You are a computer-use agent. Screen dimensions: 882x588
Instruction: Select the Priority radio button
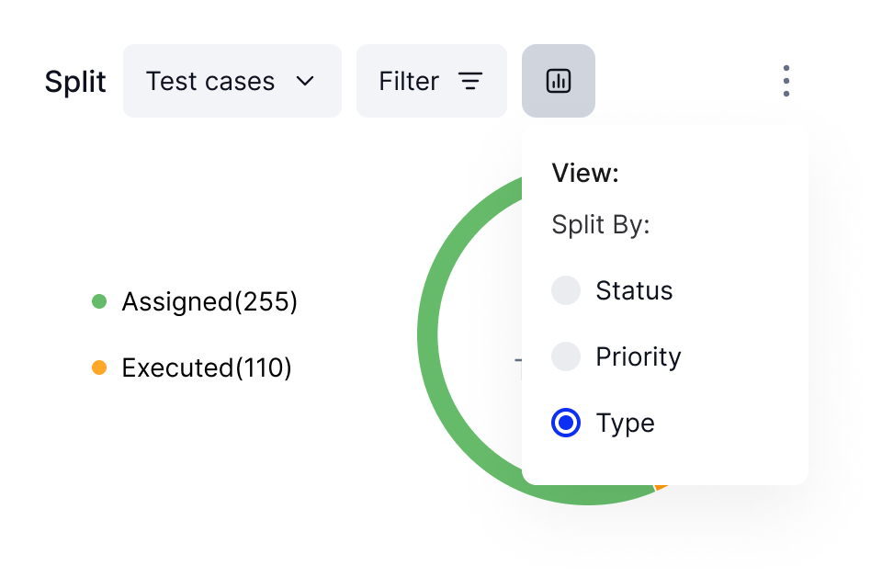[565, 356]
